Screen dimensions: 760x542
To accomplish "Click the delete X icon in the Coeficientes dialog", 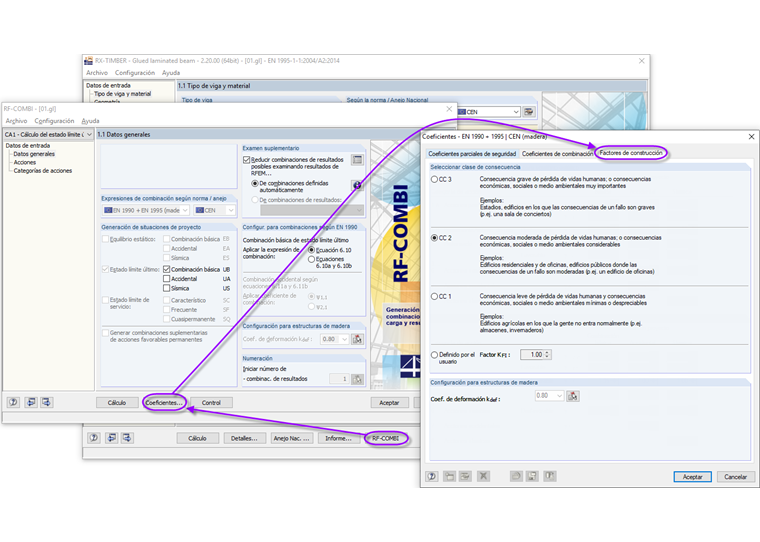I will (483, 477).
